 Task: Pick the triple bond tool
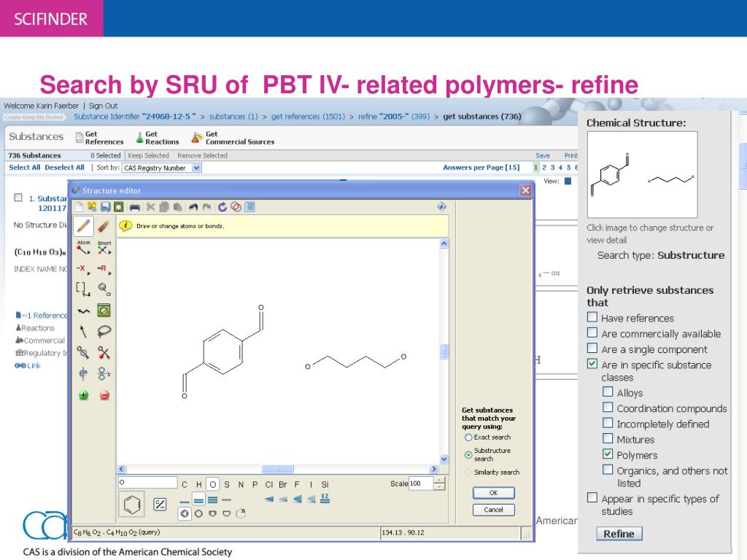(212, 500)
